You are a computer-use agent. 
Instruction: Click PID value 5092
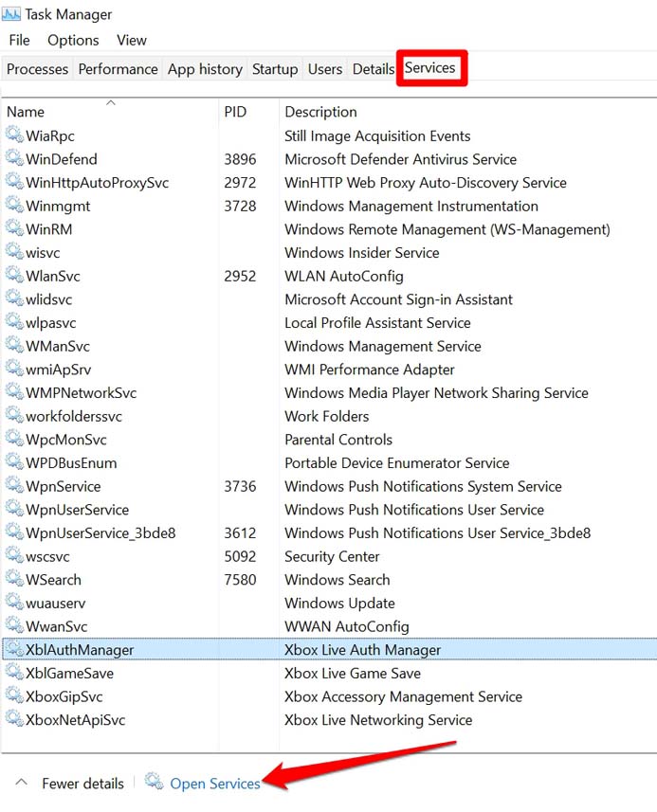click(x=240, y=556)
